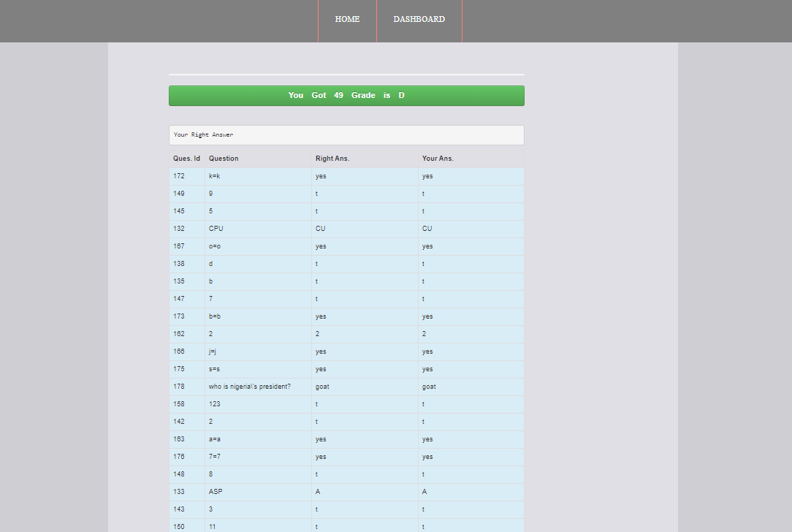Click the 'Question' column header

[x=224, y=159]
